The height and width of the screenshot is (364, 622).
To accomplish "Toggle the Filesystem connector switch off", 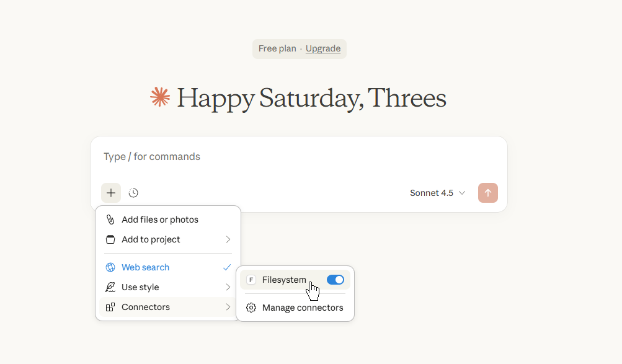I will point(335,280).
